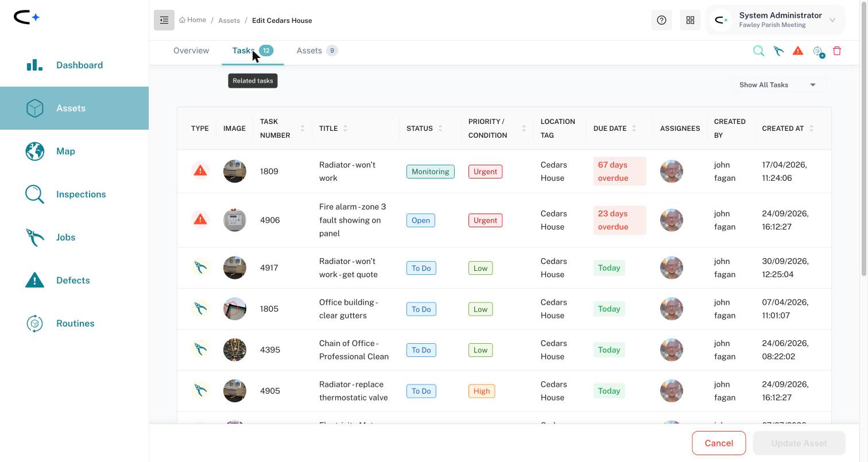
Task: Select the Tasks tab
Action: [x=253, y=51]
